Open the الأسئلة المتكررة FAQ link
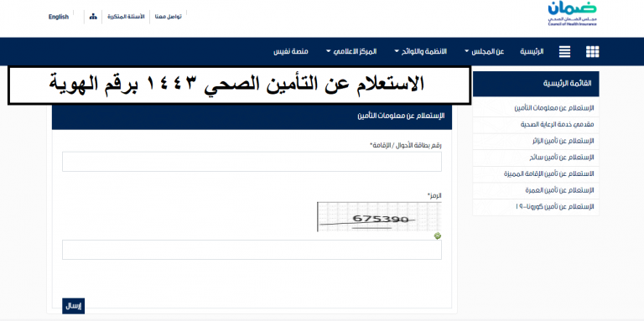 coord(126,17)
